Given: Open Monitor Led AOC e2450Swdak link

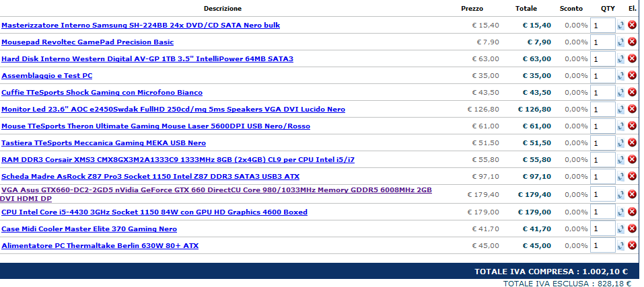Looking at the screenshot, I should tap(174, 110).
